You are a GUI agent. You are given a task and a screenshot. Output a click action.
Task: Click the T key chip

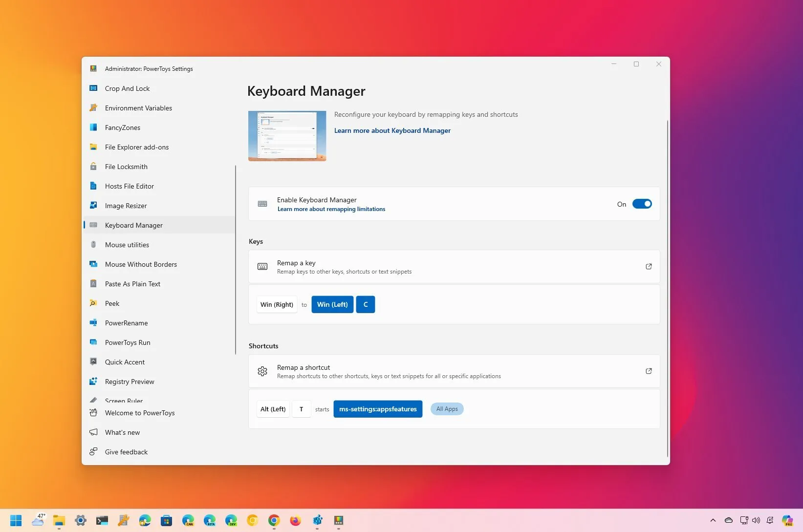pos(302,409)
